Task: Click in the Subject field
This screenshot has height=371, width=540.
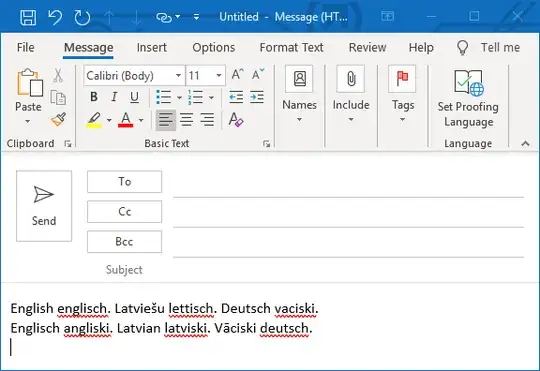Action: tap(349, 270)
